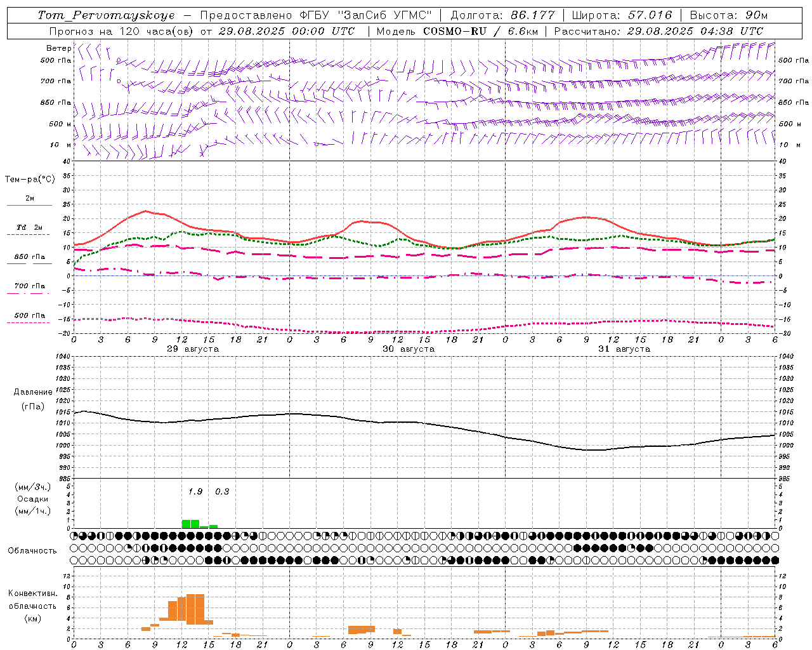This screenshot has height=650, width=812.
Task: Click the 'Td 2м' dew point legend entry
Action: [x=29, y=227]
